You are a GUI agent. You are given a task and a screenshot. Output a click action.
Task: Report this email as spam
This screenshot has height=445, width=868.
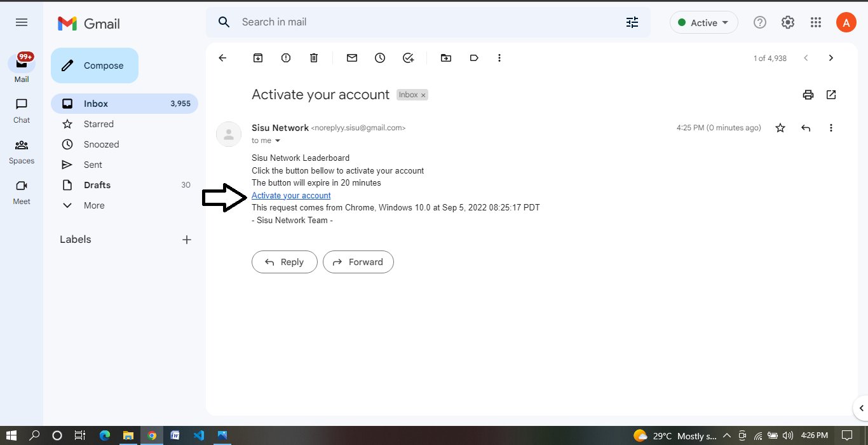[286, 58]
